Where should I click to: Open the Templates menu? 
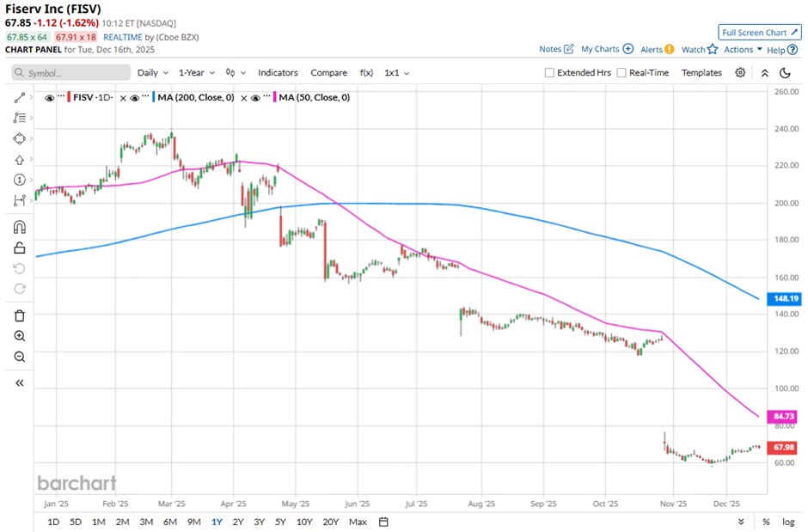[x=701, y=72]
